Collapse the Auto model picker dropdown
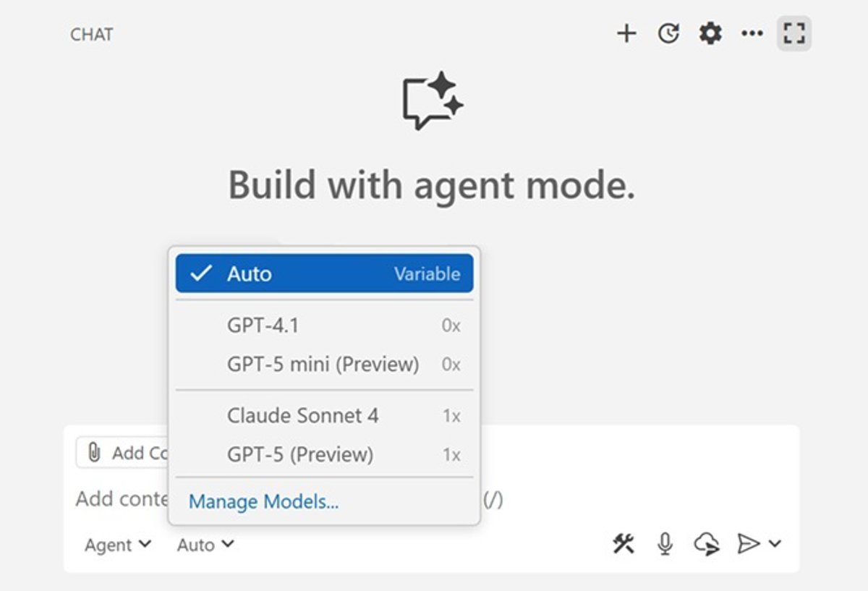 (x=205, y=545)
